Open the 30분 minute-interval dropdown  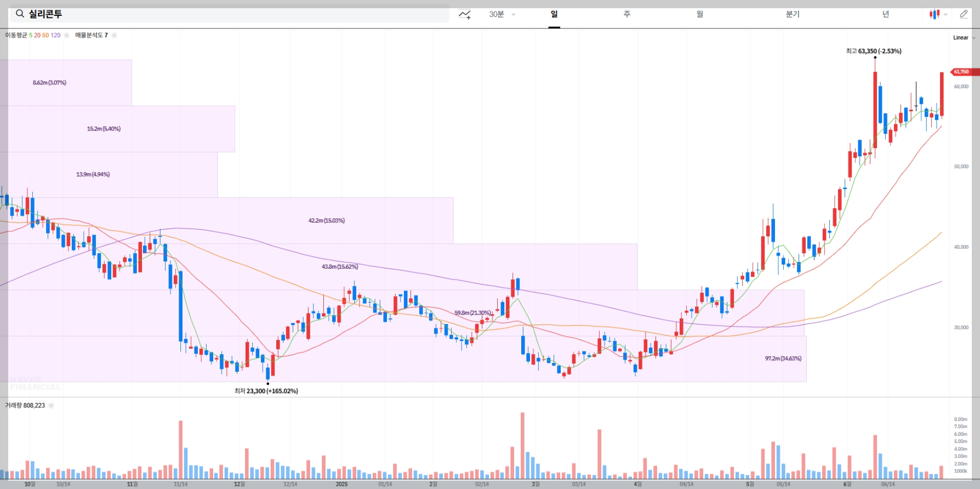point(502,14)
